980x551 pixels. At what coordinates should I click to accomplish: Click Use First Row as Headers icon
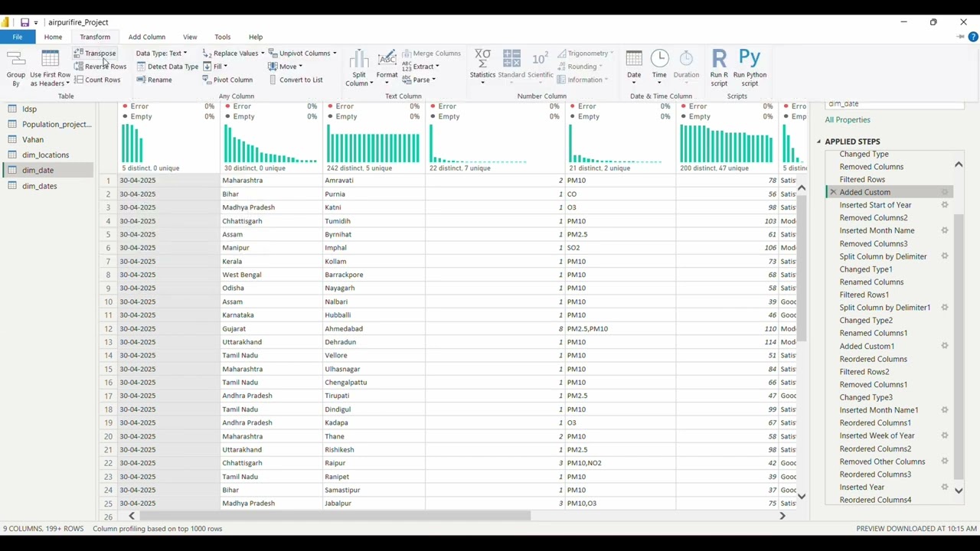pos(50,67)
